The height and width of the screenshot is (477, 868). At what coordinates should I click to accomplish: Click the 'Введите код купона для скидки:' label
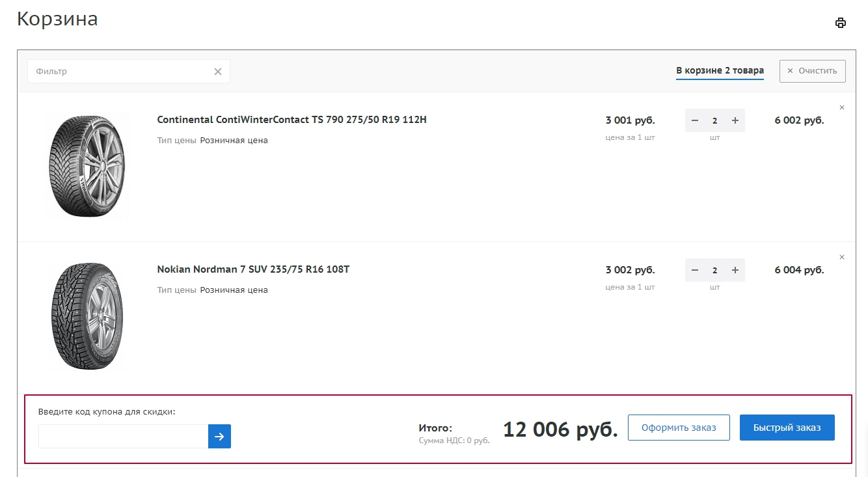(x=107, y=412)
